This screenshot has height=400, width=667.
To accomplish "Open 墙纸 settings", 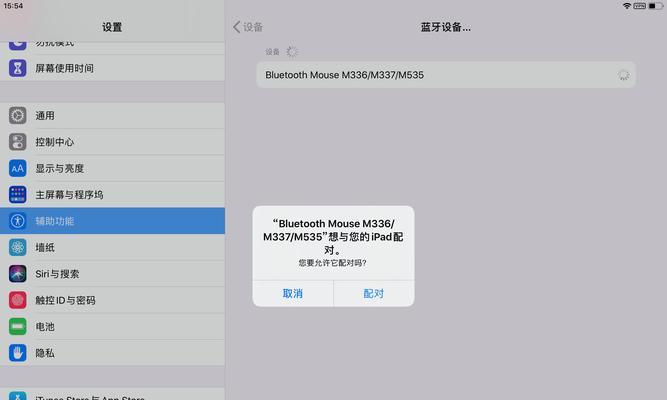I will [112, 247].
